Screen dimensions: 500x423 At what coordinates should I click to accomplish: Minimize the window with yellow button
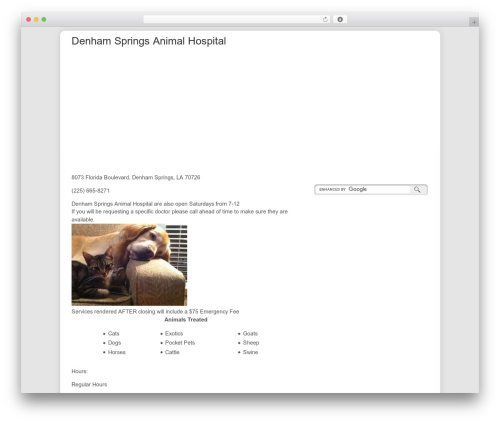pos(36,20)
